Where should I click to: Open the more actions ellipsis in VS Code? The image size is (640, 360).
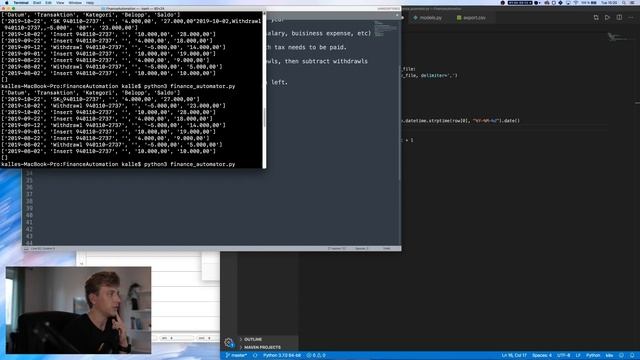(631, 18)
